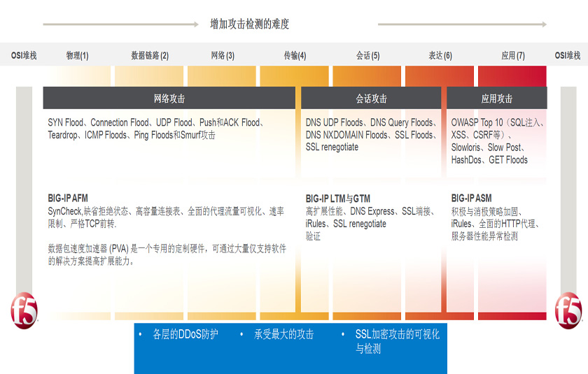Viewport: 588px width, 374px height.
Task: Select the 应用(7) layer label
Action: (513, 56)
